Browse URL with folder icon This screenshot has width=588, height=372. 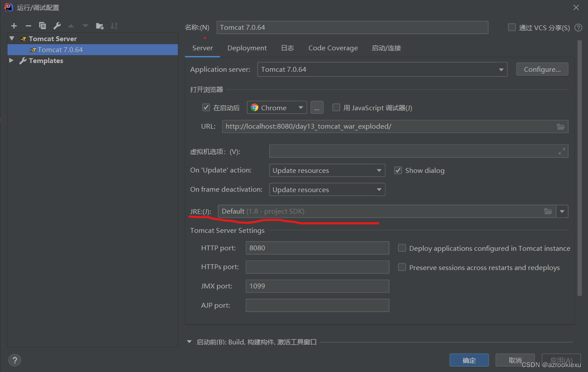(561, 126)
